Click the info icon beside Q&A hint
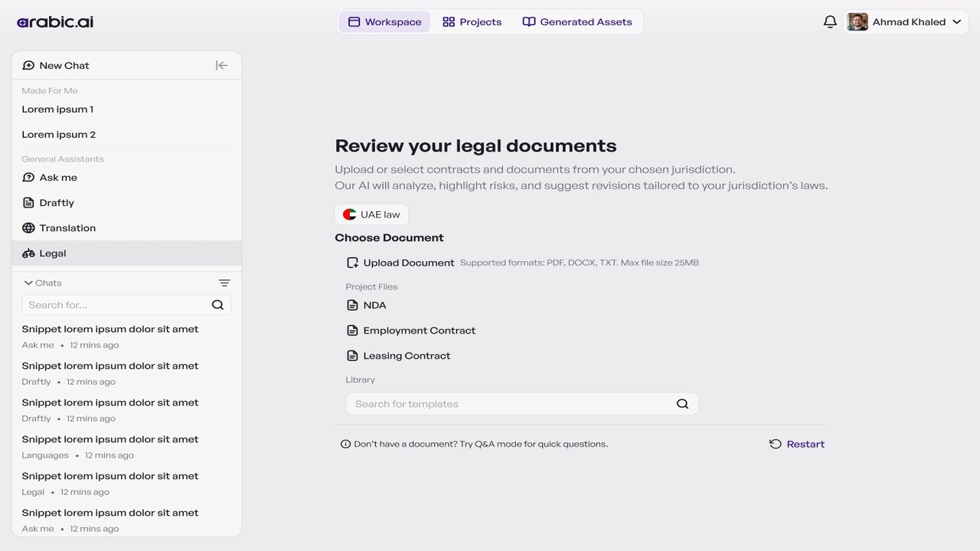This screenshot has height=551, width=980. 345,444
